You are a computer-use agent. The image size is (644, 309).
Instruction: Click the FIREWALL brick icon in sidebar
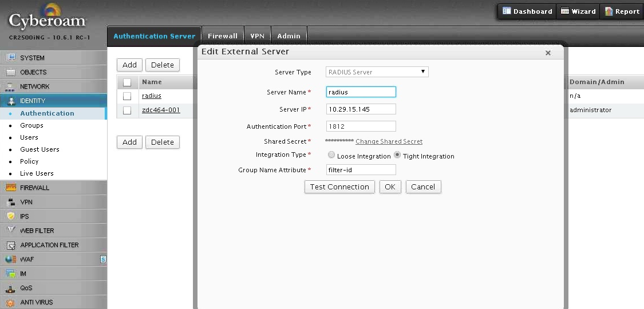tap(10, 188)
